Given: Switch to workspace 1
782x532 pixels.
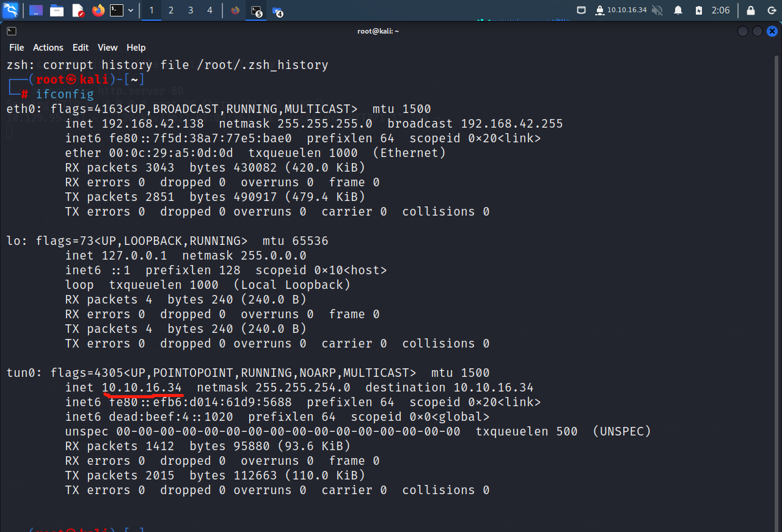Looking at the screenshot, I should click(151, 10).
